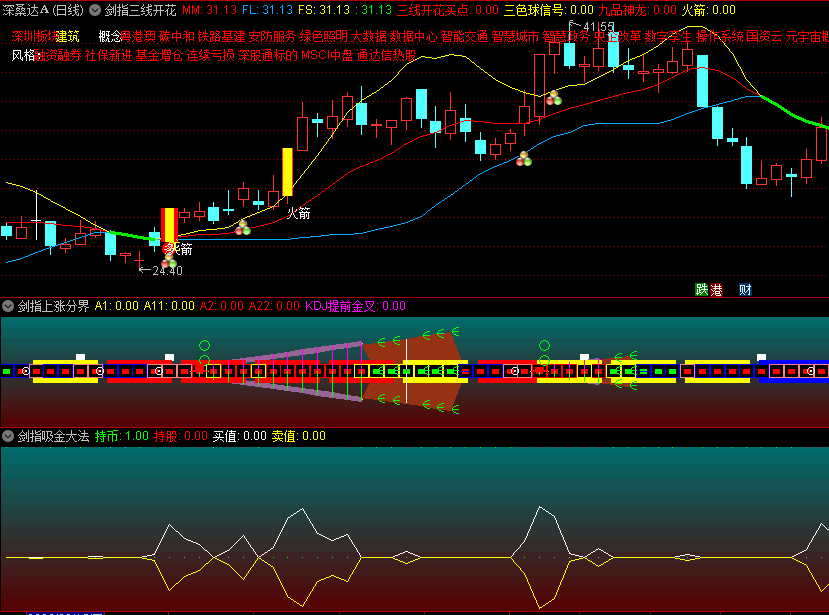The image size is (829, 615).
Task: Open the 智慧城市 concept tag
Action: (515, 36)
